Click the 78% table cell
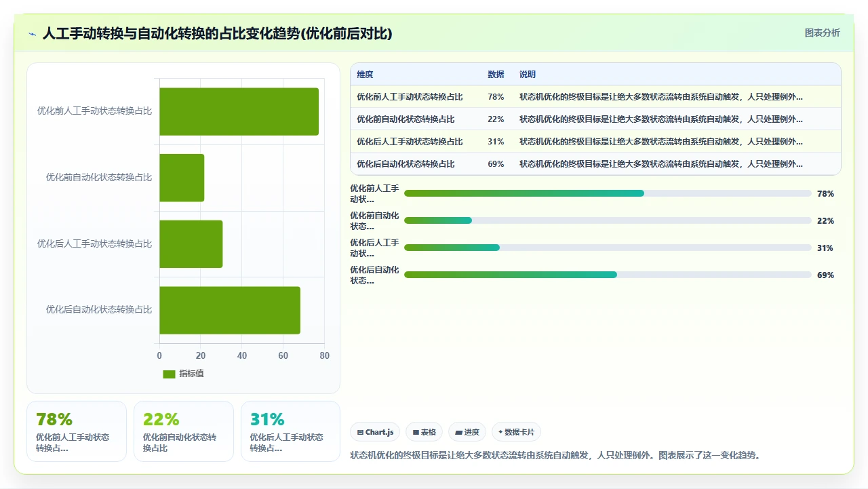868x489 pixels. 496,97
